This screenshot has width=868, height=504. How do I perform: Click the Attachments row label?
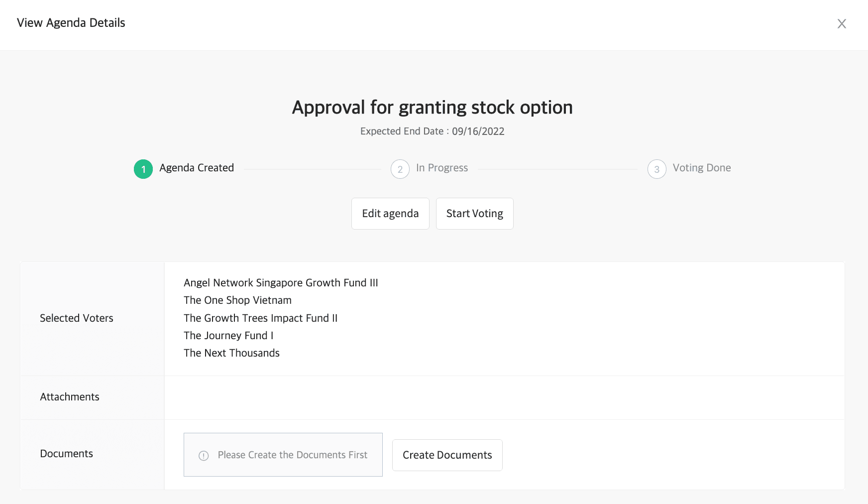[70, 397]
